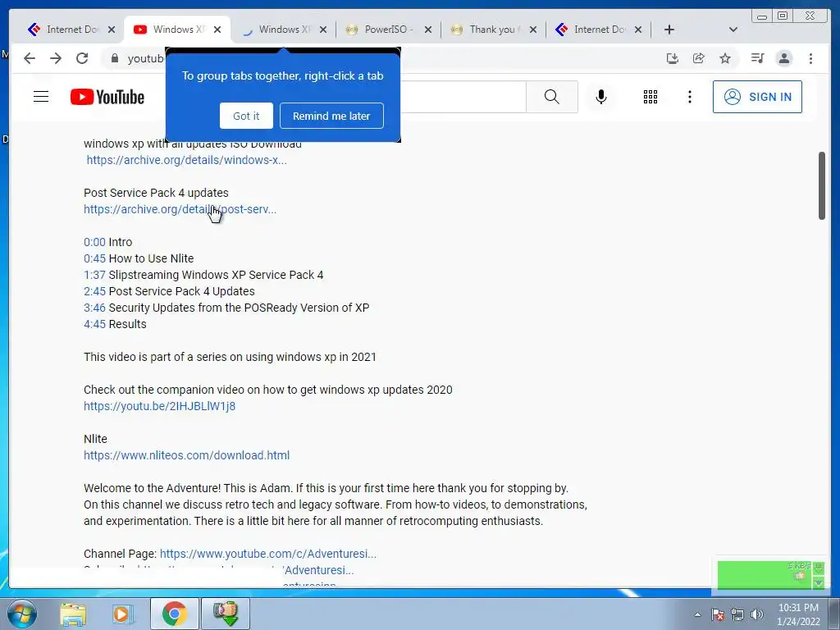Viewport: 840px width, 630px height.
Task: Switch to the PowerISO tab
Action: click(x=388, y=30)
